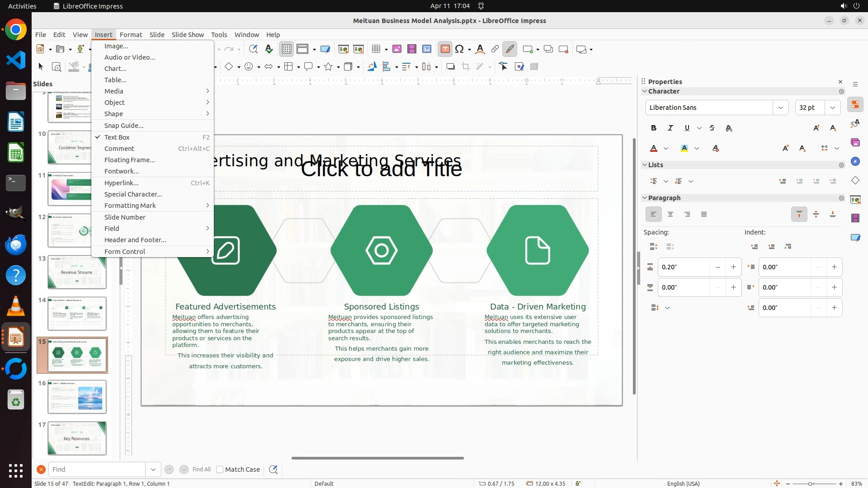Click the Find All button
This screenshot has height=488, width=868.
click(x=201, y=469)
